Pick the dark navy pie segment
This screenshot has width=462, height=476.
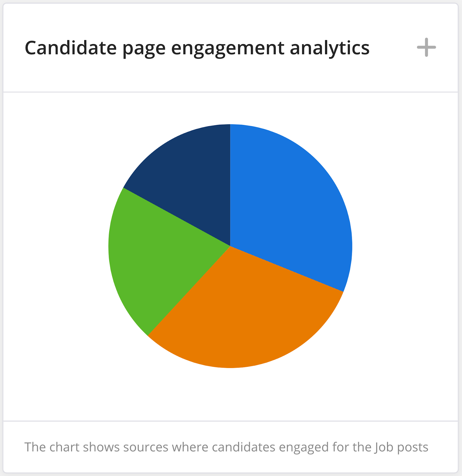click(x=191, y=176)
